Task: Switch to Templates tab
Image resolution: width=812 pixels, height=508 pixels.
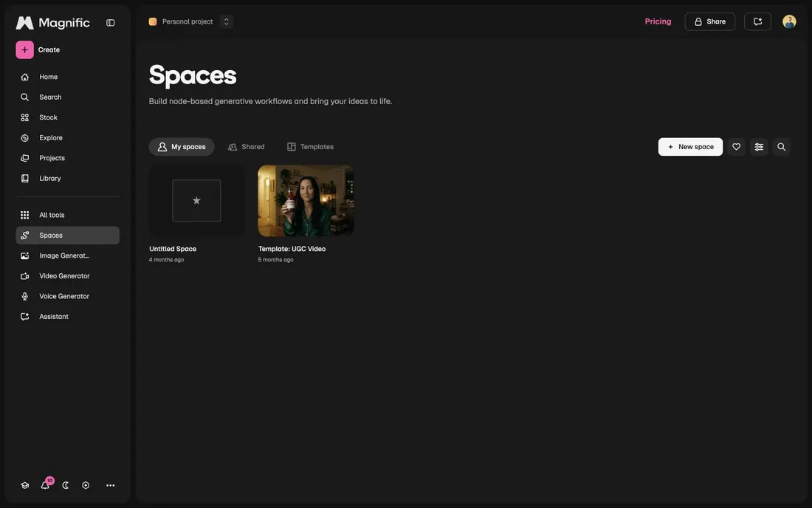Action: tap(310, 146)
